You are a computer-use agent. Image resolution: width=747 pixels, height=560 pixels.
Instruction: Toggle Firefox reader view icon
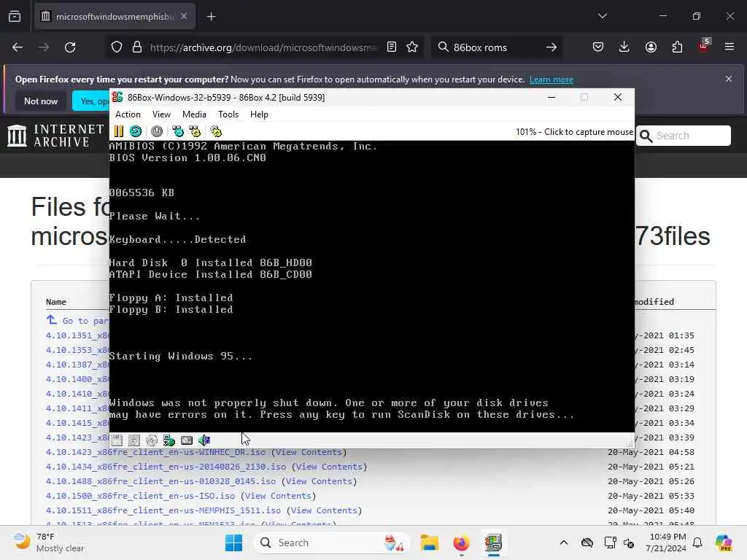pos(392,47)
